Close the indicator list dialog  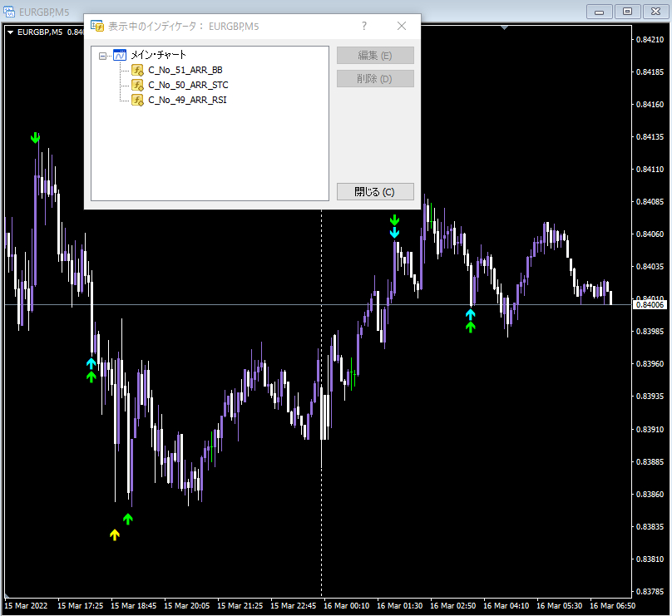(402, 26)
